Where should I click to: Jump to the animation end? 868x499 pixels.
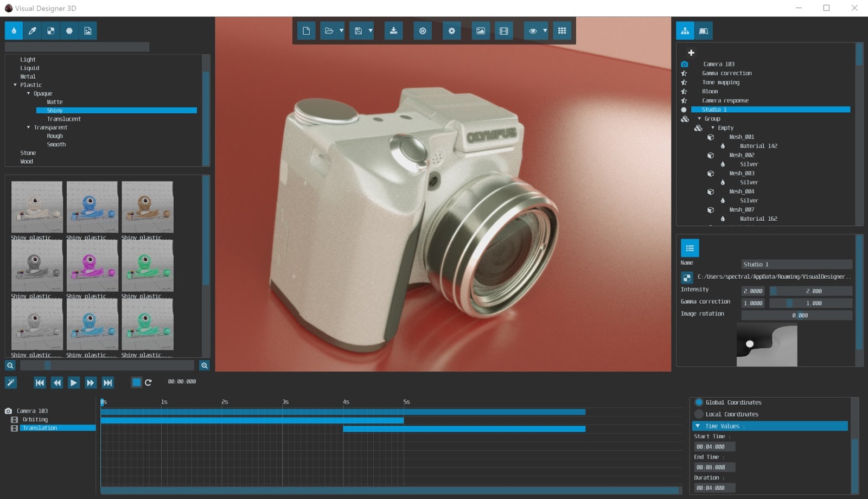point(108,382)
